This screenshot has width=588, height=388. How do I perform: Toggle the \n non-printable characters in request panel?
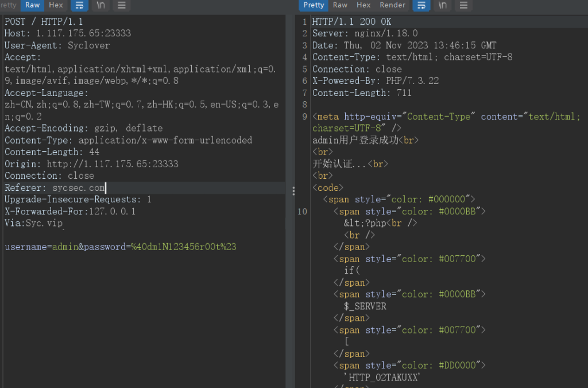(100, 5)
